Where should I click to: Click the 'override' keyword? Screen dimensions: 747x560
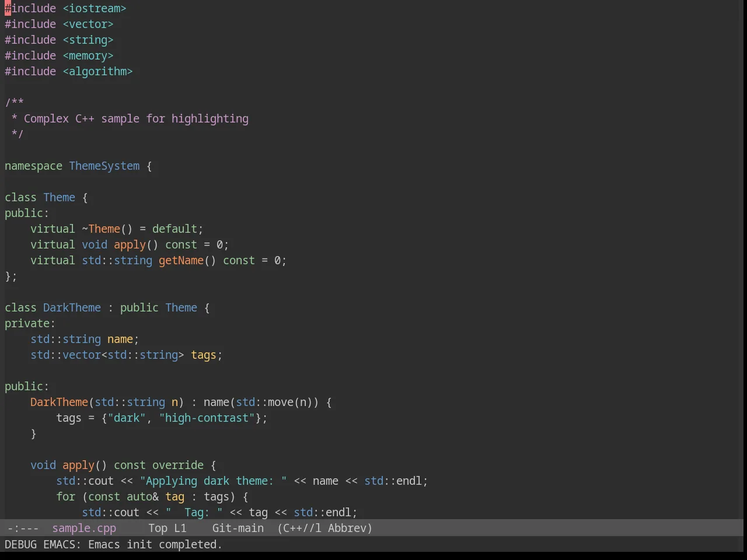coord(178,466)
